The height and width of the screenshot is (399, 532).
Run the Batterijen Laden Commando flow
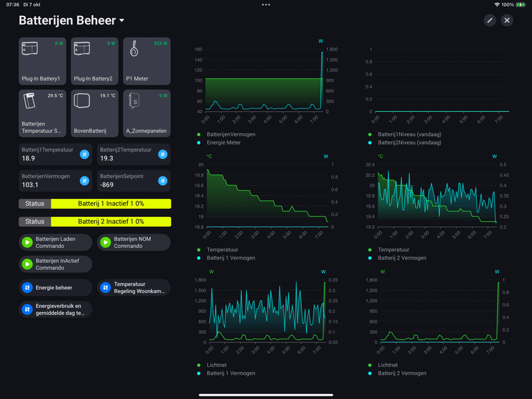[55, 243]
